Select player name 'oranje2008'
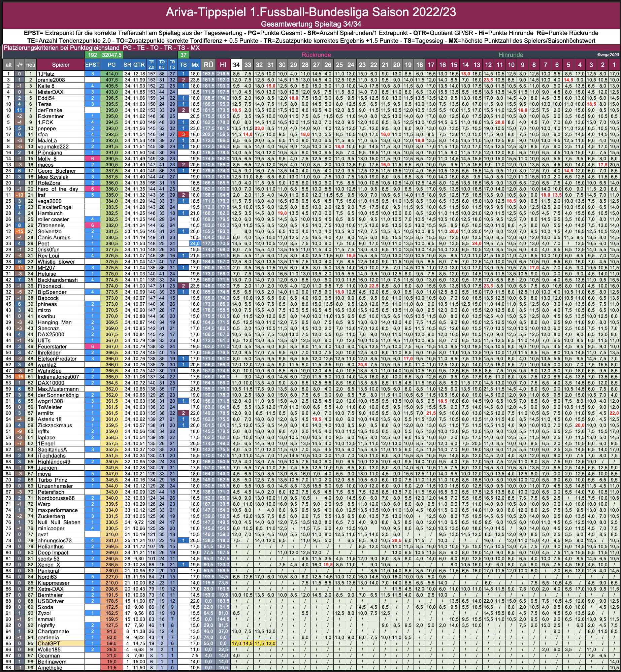Screen dimensions: 621x672 tap(51, 80)
